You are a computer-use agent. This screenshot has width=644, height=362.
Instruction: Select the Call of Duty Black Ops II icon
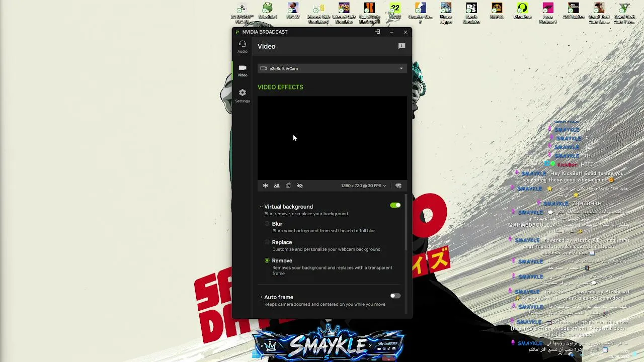click(369, 14)
